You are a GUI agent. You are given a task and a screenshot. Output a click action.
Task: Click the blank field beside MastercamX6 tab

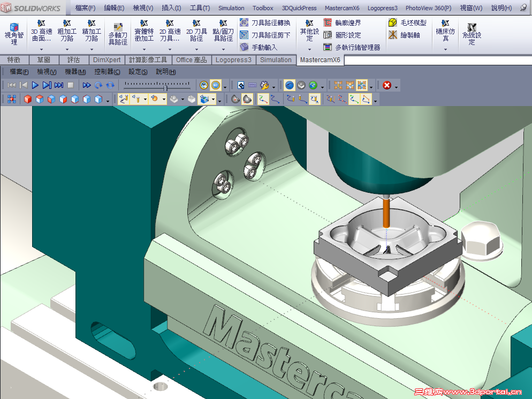coord(438,61)
